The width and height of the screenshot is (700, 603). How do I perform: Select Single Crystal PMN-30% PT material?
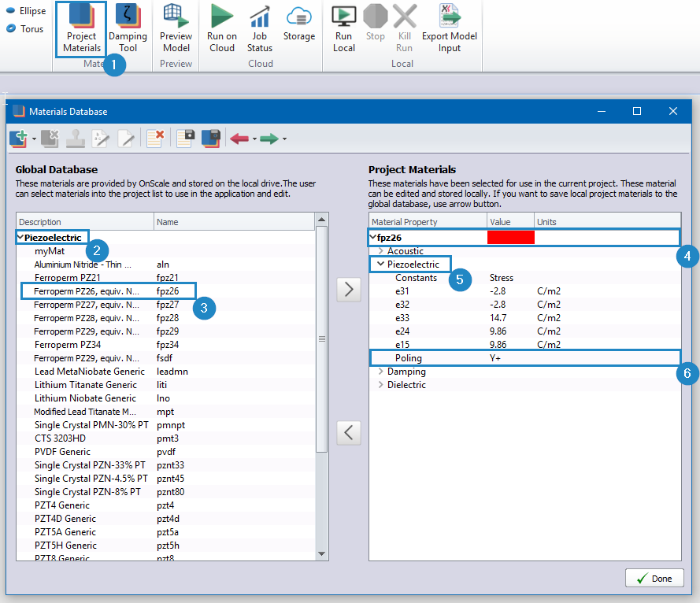click(x=165, y=425)
